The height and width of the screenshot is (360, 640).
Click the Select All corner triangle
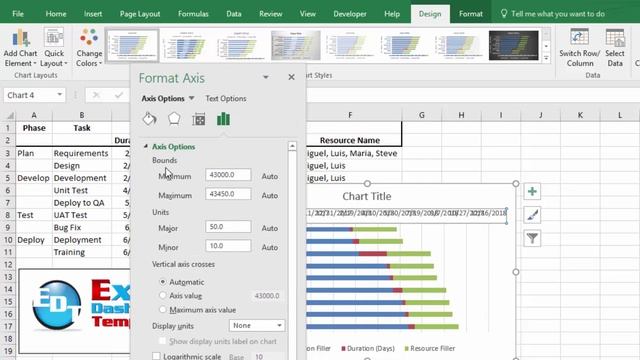coord(10,116)
